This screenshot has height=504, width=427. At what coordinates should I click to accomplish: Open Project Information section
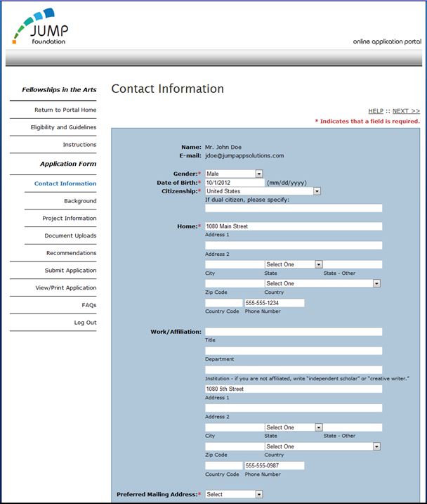click(x=70, y=219)
